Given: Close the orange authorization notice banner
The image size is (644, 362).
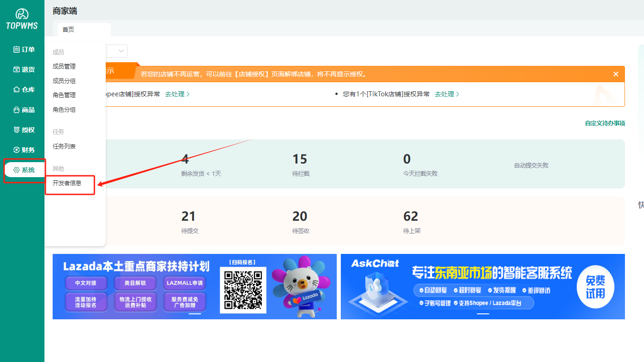Looking at the screenshot, I should 616,74.
